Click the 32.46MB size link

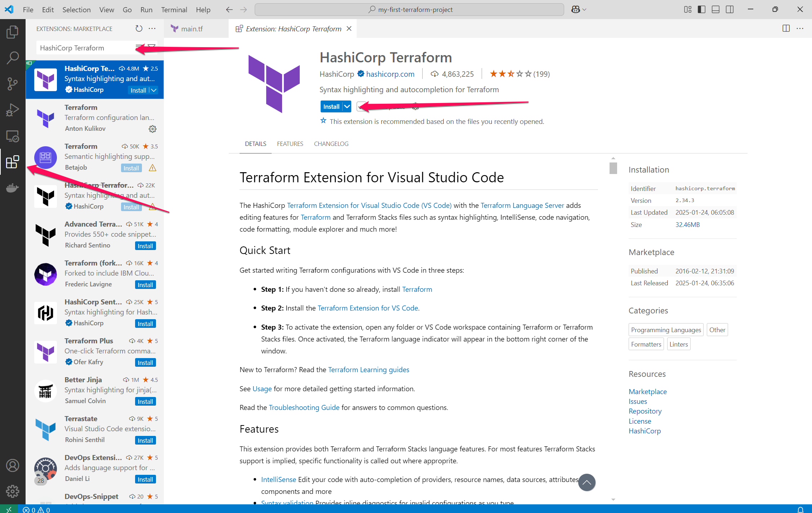pos(687,225)
